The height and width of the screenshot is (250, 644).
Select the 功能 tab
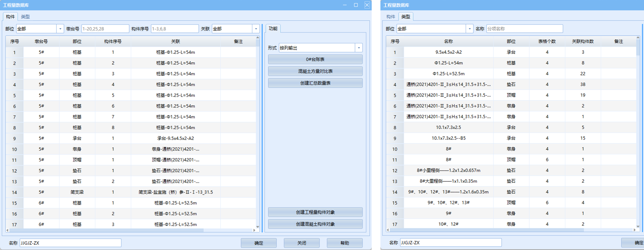(273, 28)
